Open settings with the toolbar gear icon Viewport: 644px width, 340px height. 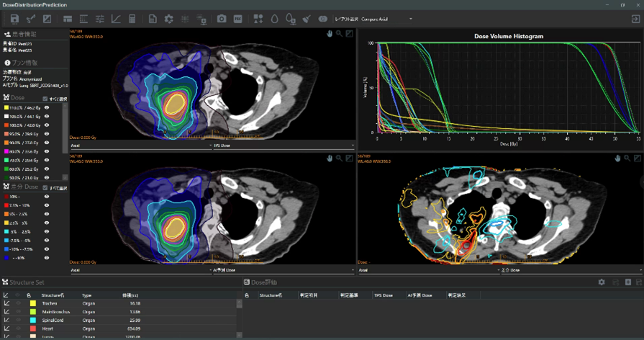(x=169, y=19)
